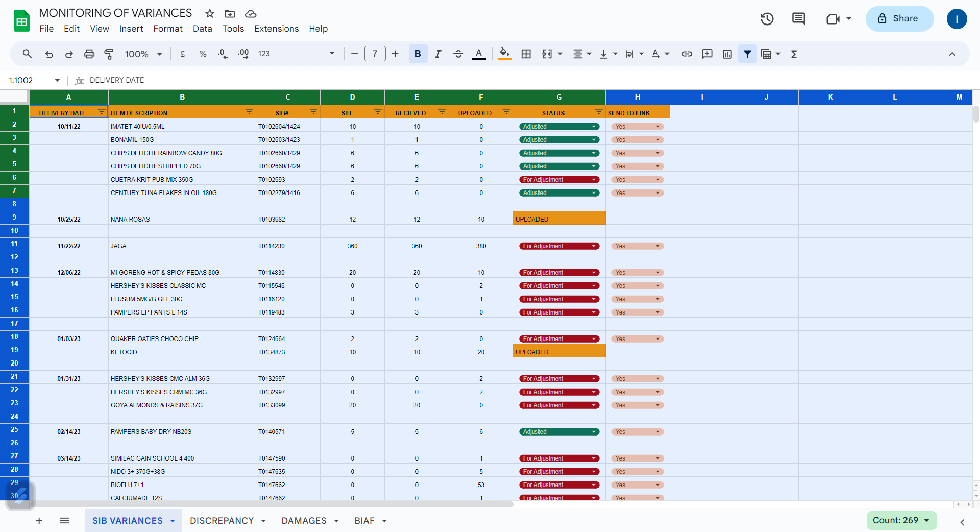
Task: Open the ITEM DESCRIPTION column filter
Action: pyautogui.click(x=249, y=112)
